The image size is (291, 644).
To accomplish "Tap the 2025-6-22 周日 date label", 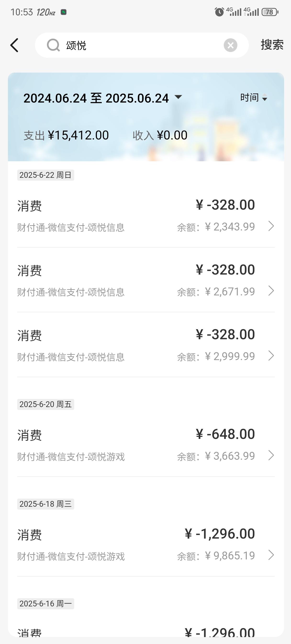I will tap(45, 175).
